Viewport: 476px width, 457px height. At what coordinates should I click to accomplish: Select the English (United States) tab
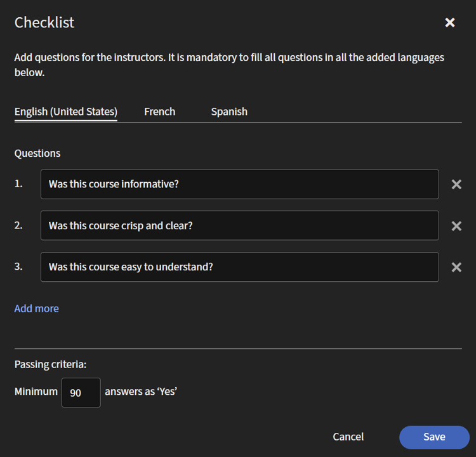coord(65,112)
